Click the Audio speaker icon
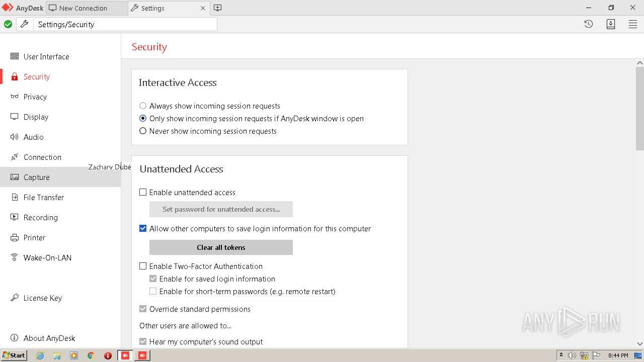This screenshot has width=644, height=362. point(15,137)
